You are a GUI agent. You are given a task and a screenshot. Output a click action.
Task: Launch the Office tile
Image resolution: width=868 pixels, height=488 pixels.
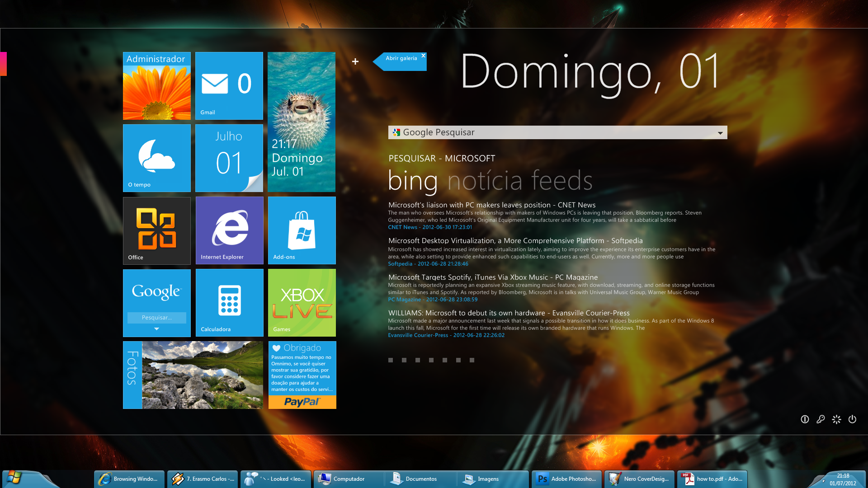(156, 230)
